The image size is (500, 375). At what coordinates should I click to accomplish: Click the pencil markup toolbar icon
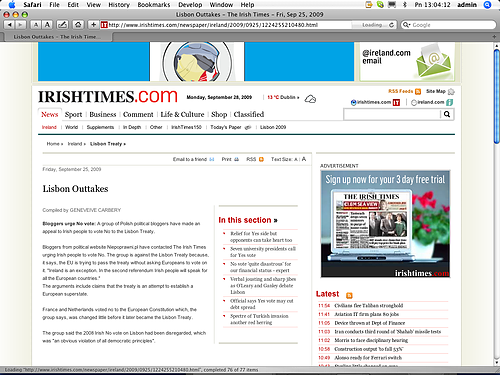click(x=62, y=25)
